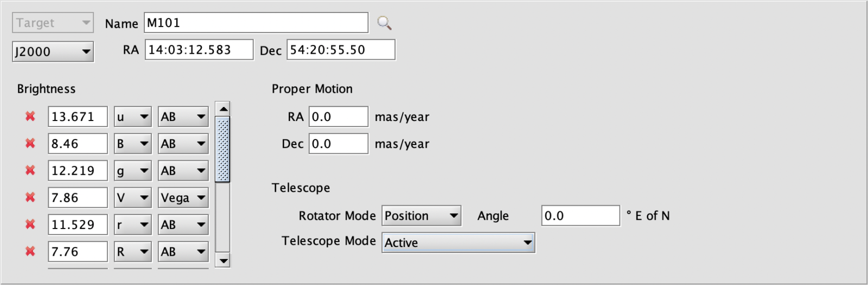The height and width of the screenshot is (285, 868).
Task: Click the magnifier icon to look up M101
Action: pos(384,23)
